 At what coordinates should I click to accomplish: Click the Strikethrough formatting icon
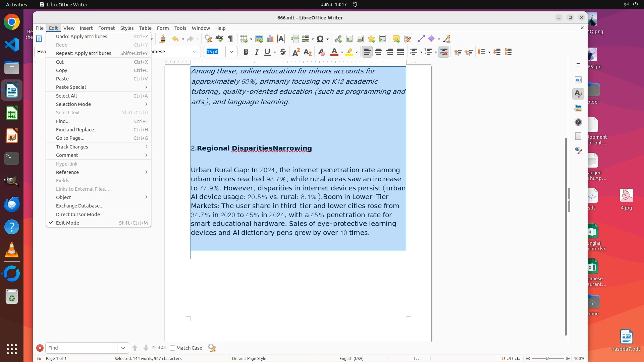[x=283, y=52]
